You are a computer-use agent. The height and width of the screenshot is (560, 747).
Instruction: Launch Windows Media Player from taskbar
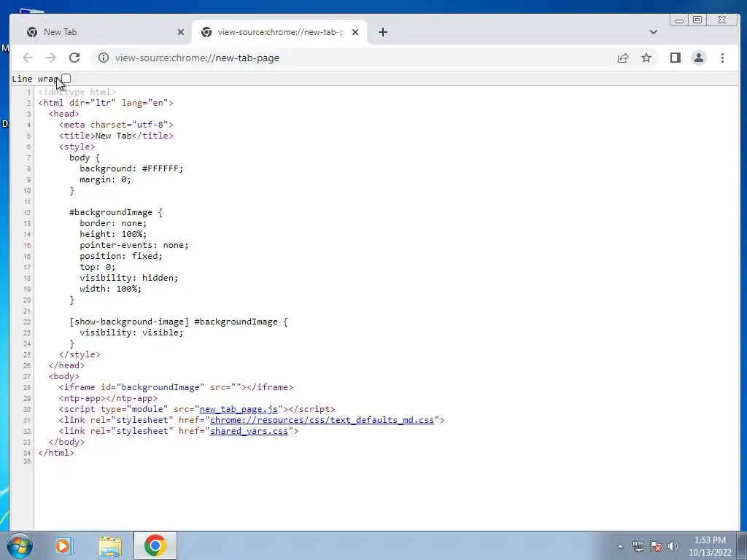63,545
